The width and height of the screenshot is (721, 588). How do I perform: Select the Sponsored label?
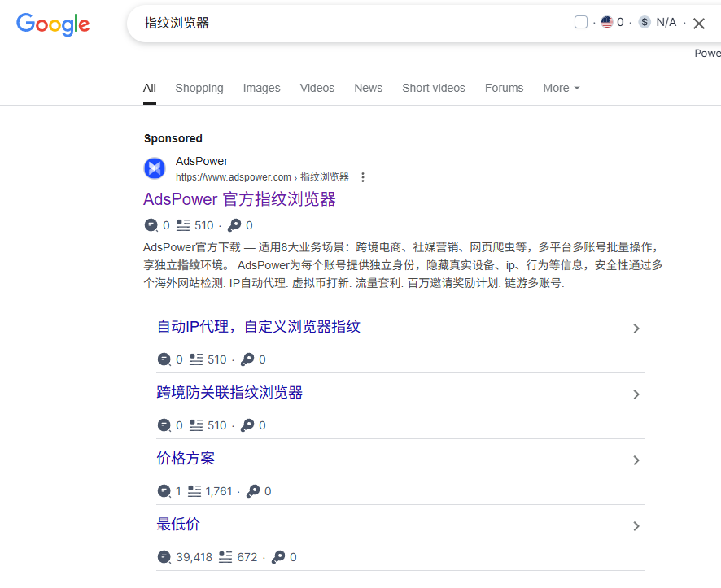coord(173,138)
